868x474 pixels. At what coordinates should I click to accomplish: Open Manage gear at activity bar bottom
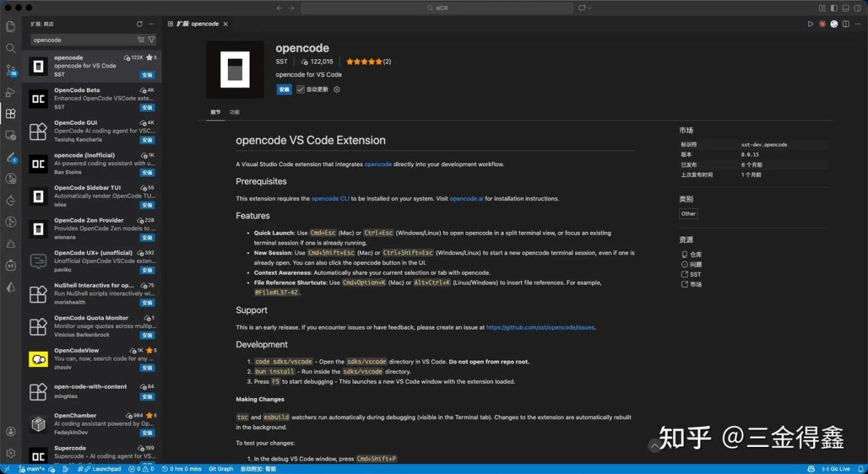coord(10,453)
